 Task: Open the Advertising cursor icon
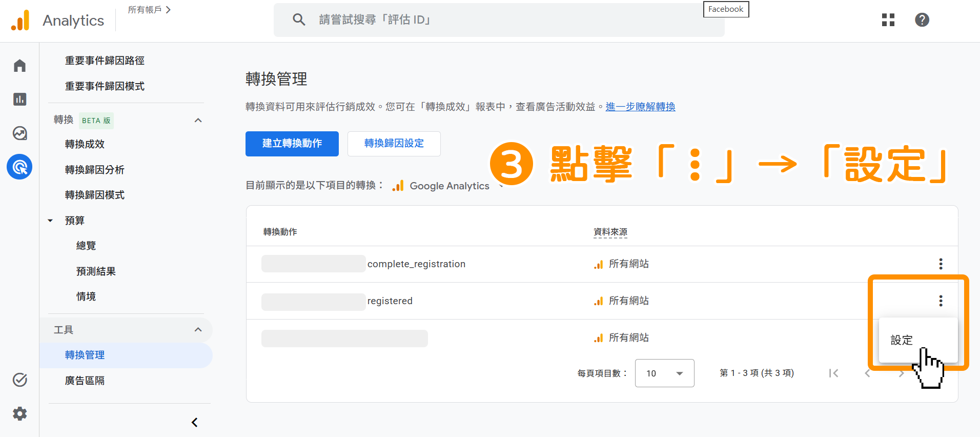coord(19,167)
